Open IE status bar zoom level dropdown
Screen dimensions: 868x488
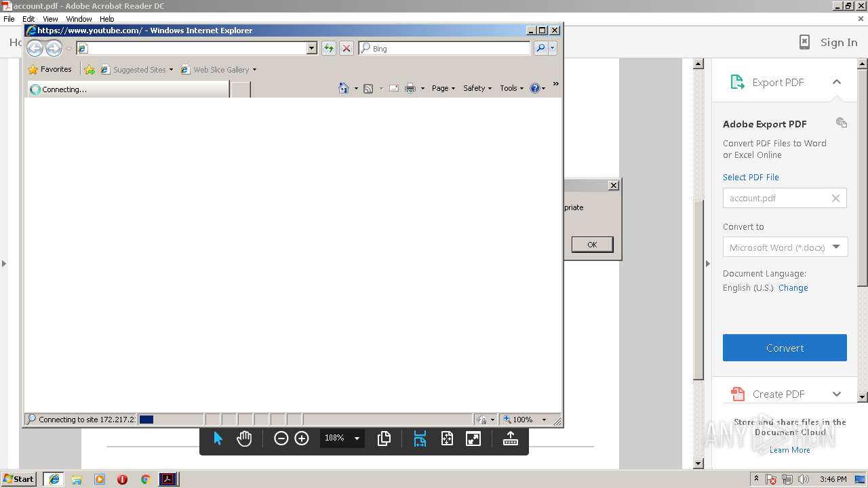click(x=544, y=420)
